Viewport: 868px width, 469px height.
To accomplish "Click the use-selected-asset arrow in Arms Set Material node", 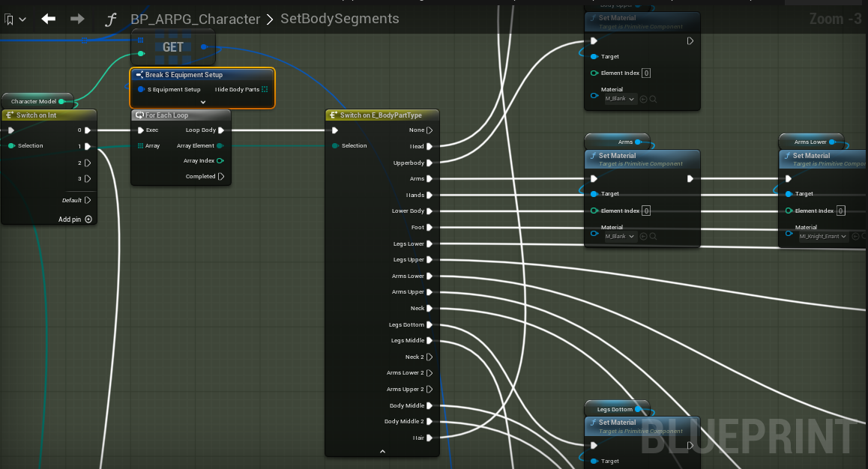I will pos(644,236).
